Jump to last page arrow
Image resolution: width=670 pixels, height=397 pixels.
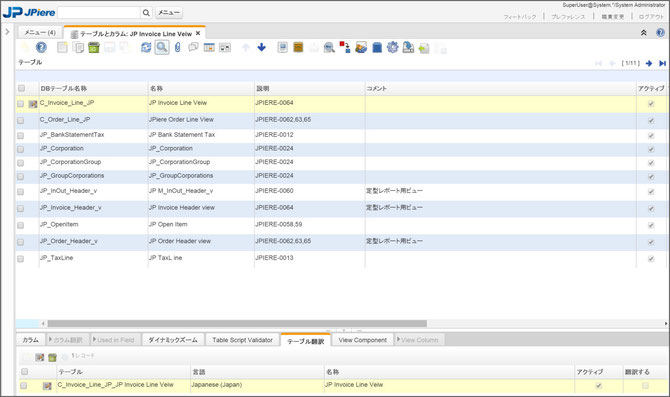(662, 63)
